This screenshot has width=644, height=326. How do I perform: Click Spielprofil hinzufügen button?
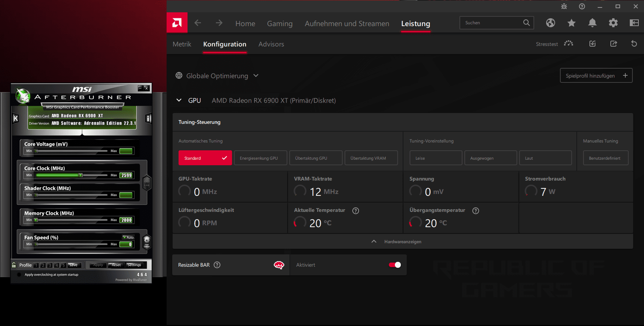[x=596, y=75]
